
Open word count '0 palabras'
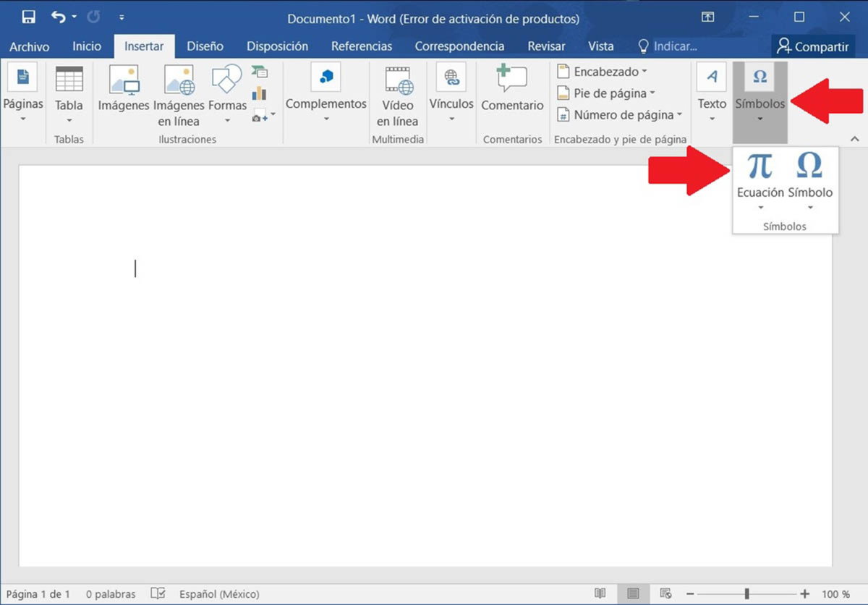[110, 594]
